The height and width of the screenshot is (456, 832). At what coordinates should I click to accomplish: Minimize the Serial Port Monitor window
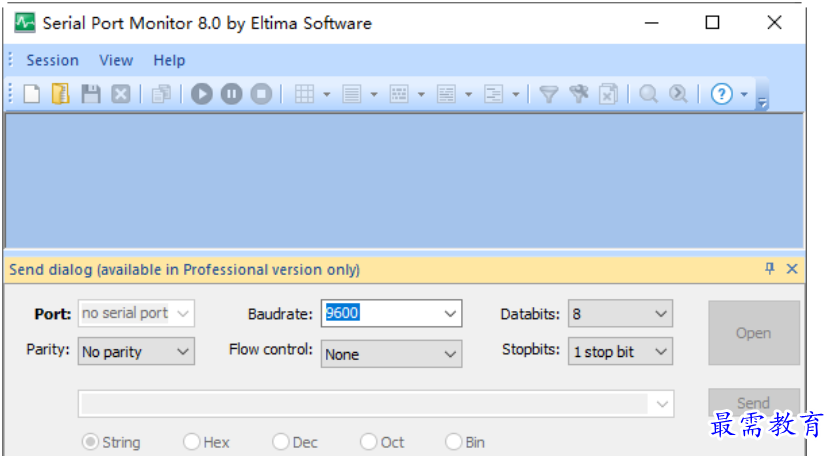coord(652,23)
